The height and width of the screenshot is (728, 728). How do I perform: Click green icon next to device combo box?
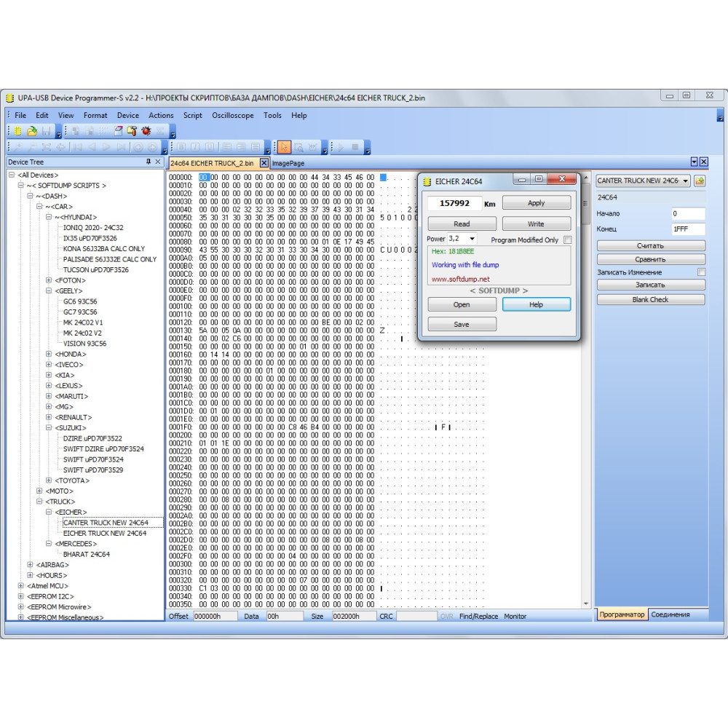[700, 181]
